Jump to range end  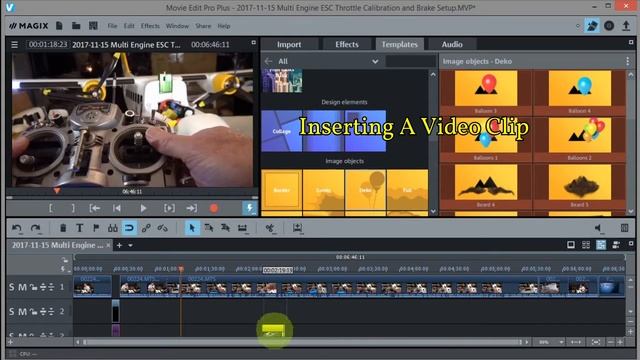pyautogui.click(x=191, y=208)
